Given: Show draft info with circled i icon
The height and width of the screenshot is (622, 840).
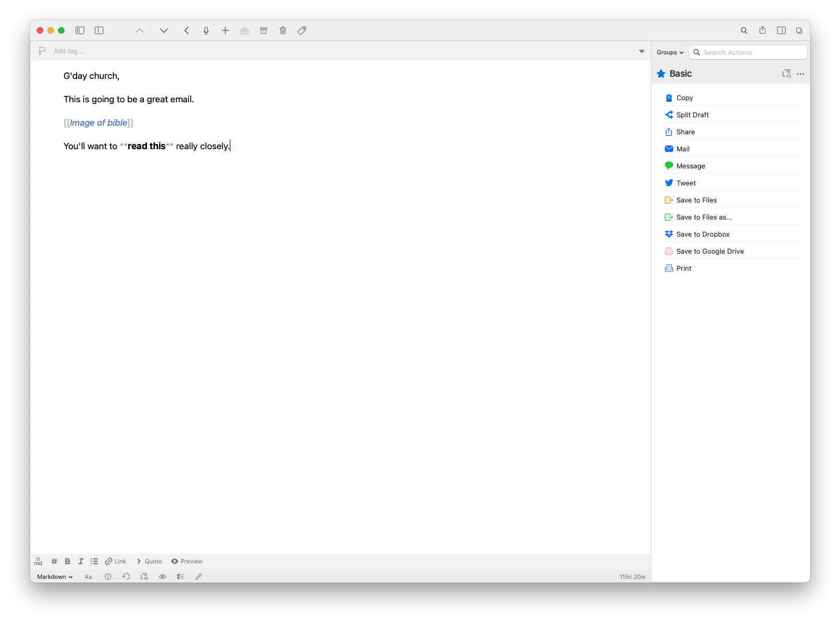Looking at the screenshot, I should (108, 577).
